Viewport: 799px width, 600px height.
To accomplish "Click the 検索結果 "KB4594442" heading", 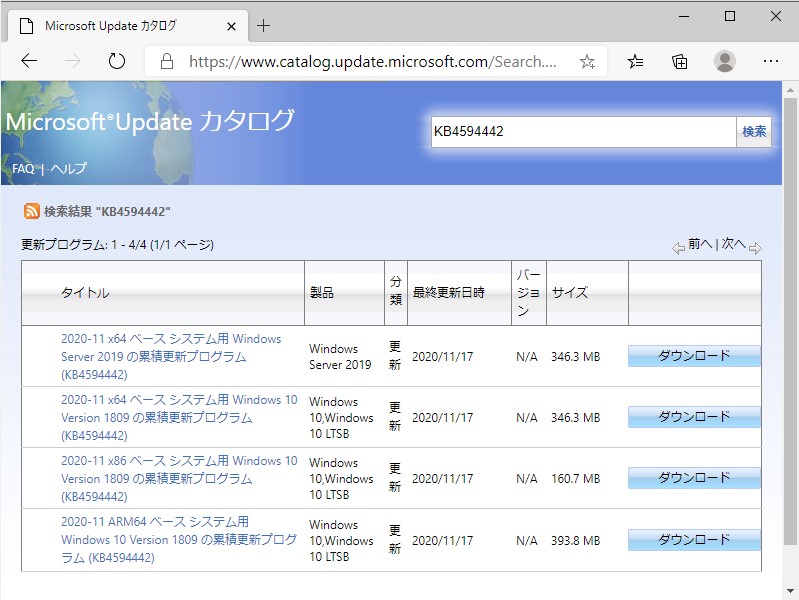I will point(107,212).
